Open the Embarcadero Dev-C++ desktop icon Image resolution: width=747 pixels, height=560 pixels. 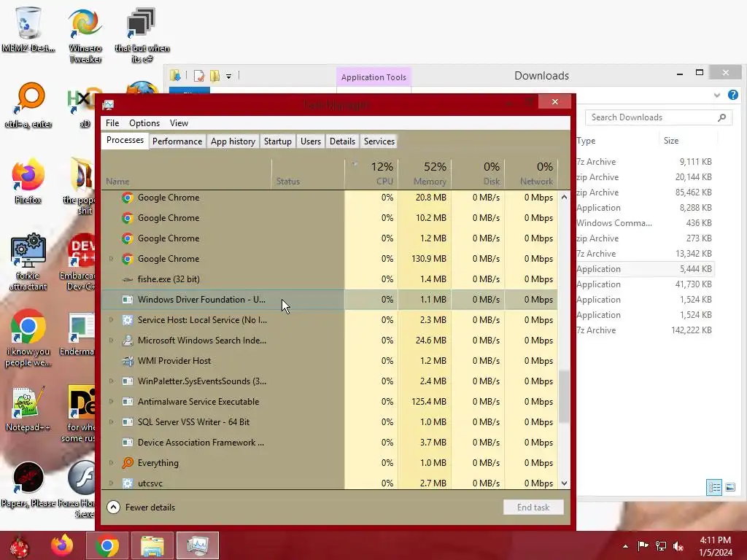(x=79, y=262)
